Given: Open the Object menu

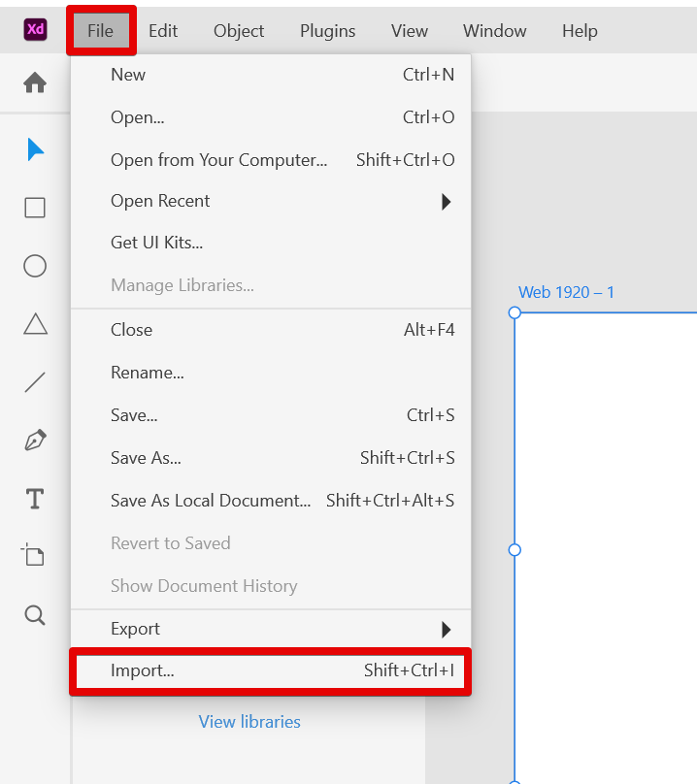Looking at the screenshot, I should click(x=239, y=31).
